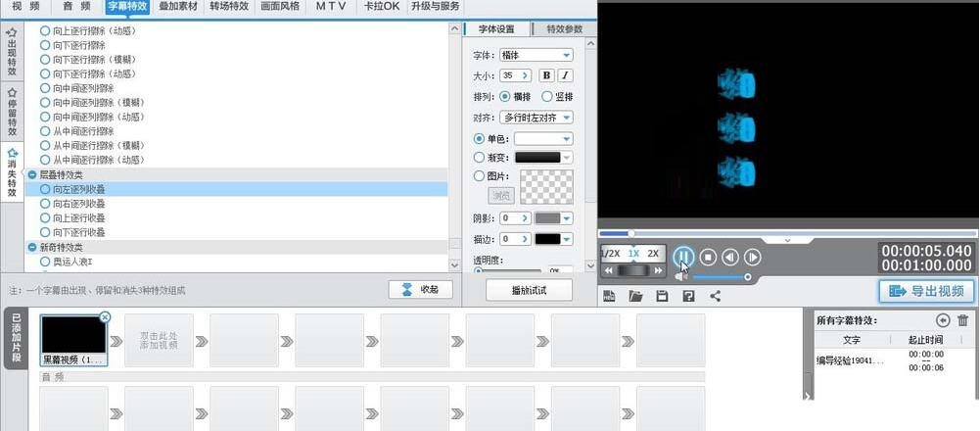Choose 竖排 vertical text layout

pos(557,97)
